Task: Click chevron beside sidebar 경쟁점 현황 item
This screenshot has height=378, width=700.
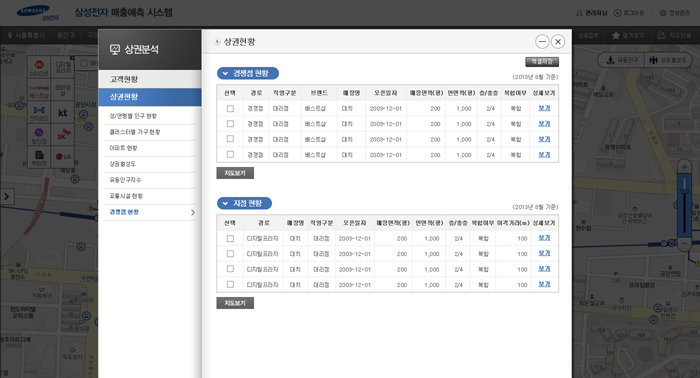Action: [193, 212]
